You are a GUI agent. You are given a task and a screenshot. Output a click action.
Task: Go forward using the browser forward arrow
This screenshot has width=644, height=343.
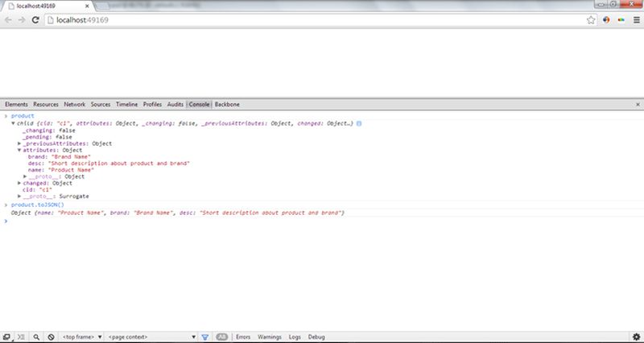[22, 19]
